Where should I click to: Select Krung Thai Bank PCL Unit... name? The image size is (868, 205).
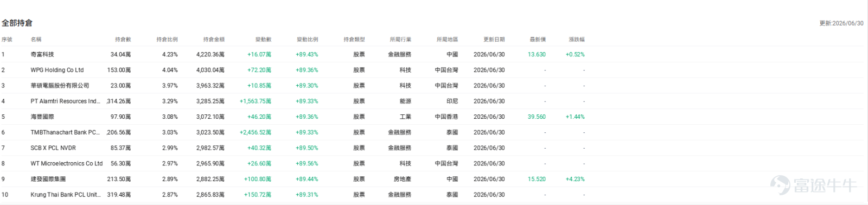(66, 195)
